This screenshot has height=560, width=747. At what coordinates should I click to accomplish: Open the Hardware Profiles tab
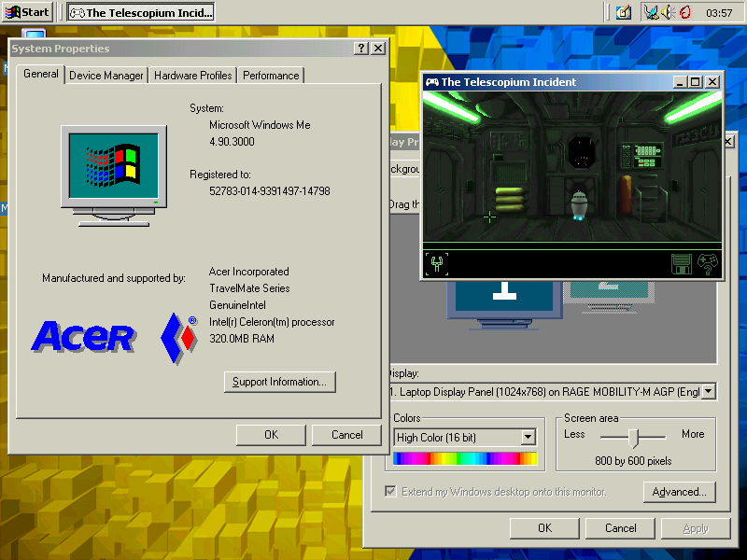pyautogui.click(x=193, y=76)
